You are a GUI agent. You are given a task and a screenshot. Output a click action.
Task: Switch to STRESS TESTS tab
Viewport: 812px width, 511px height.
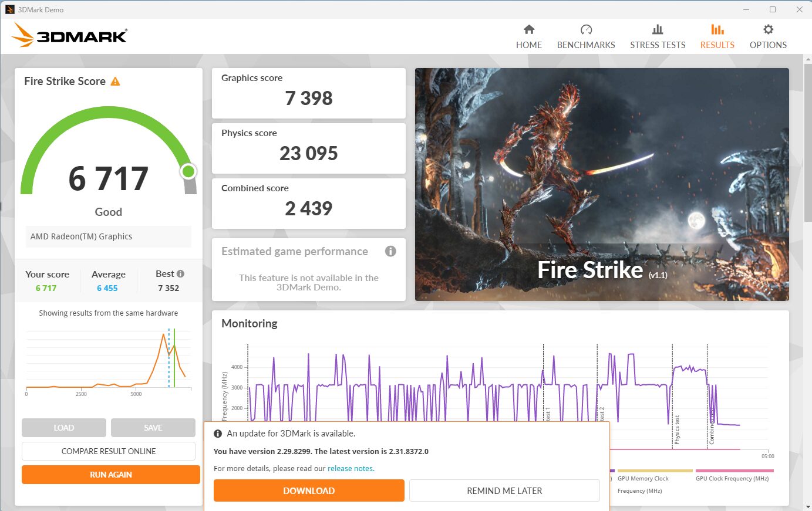click(x=658, y=37)
